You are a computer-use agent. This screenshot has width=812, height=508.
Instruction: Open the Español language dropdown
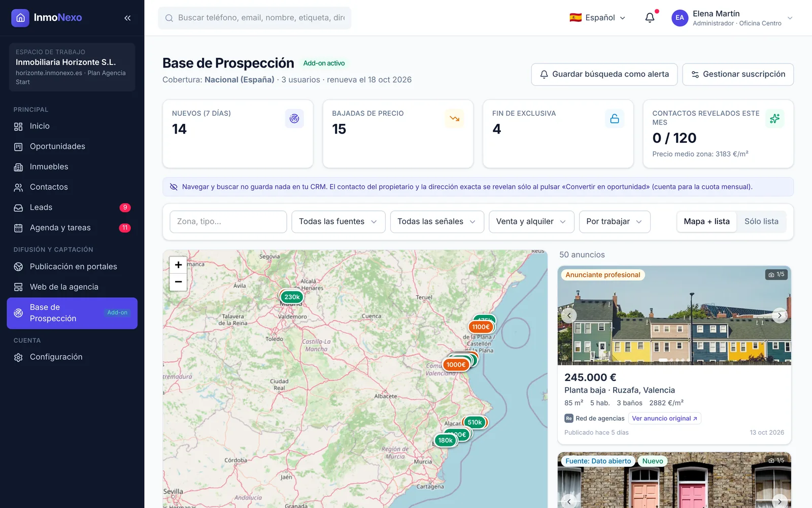pos(597,18)
